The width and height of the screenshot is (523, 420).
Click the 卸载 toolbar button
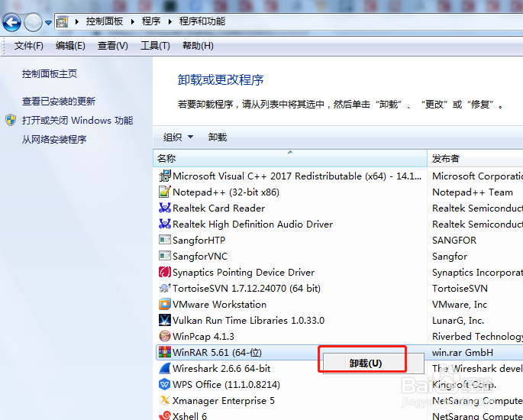pyautogui.click(x=218, y=137)
